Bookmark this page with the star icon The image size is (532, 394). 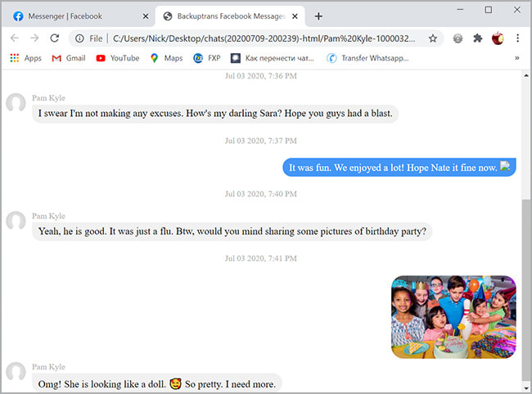click(x=432, y=38)
